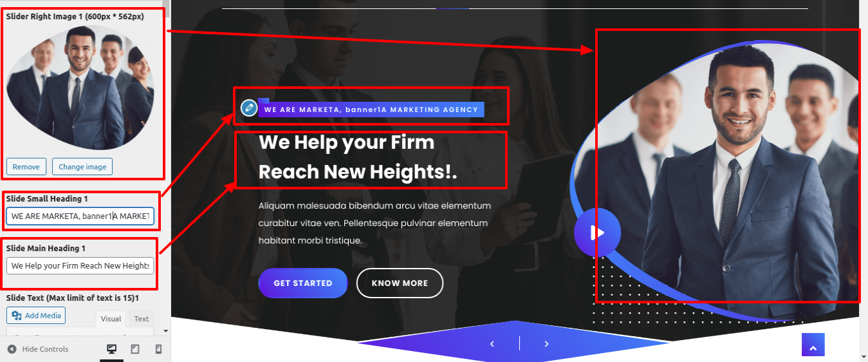Image resolution: width=868 pixels, height=362 pixels.
Task: Click the KNOW MORE button
Action: tap(400, 283)
